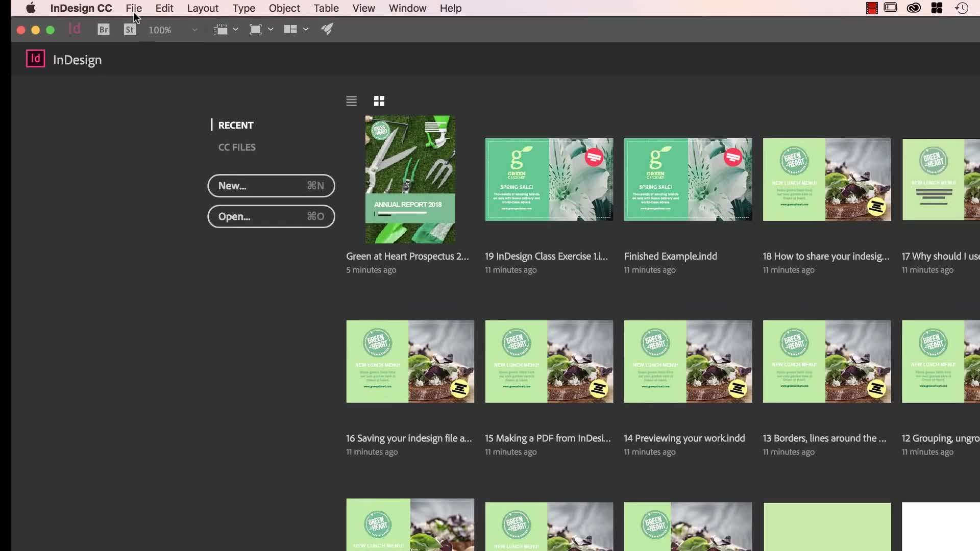Select the CC FILES tab
Image resolution: width=980 pixels, height=551 pixels.
237,147
